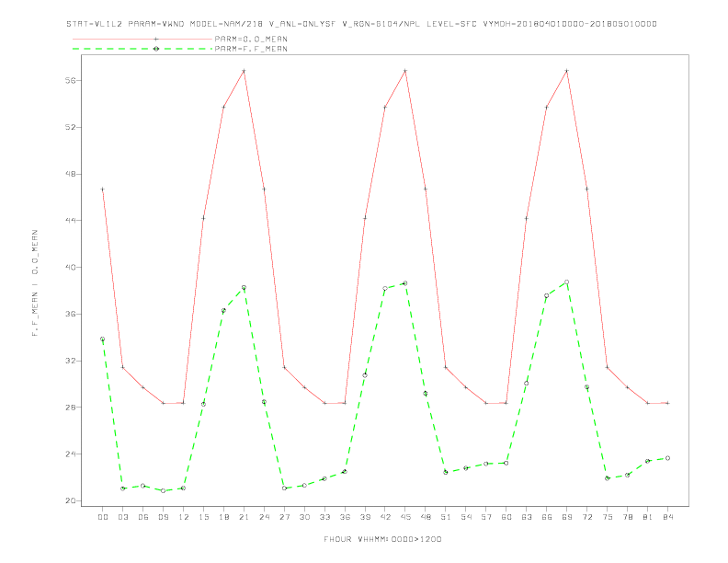This screenshot has height=563, width=728.
Task: Click the vertical axis title F.F_MEAN | O.O_MEAN
Action: click(x=35, y=283)
